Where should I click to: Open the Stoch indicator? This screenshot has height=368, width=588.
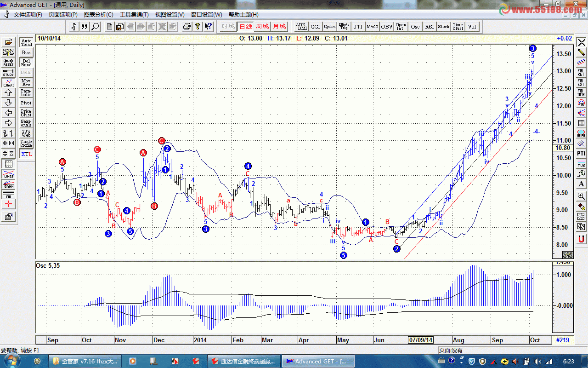point(444,27)
